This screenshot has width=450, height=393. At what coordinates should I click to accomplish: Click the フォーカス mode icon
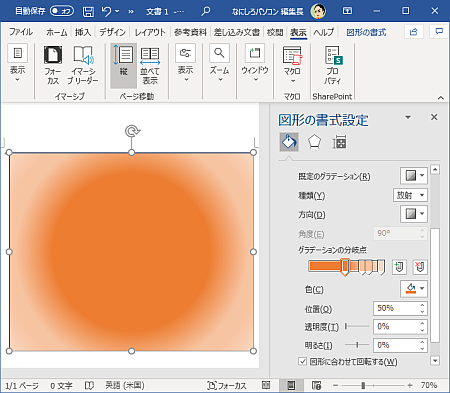53,65
